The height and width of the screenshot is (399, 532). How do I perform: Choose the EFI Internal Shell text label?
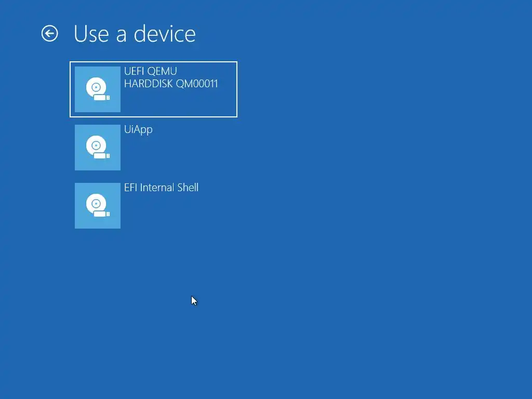click(161, 187)
